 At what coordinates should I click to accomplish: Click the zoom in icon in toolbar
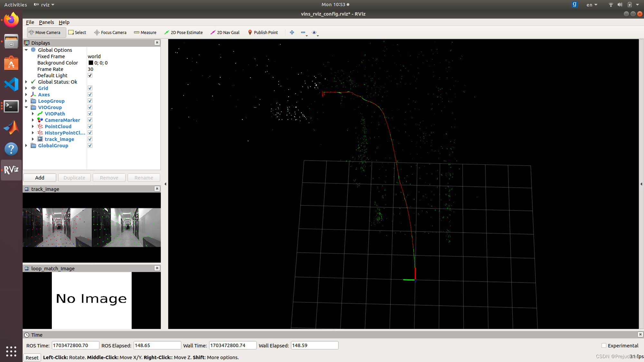click(292, 32)
